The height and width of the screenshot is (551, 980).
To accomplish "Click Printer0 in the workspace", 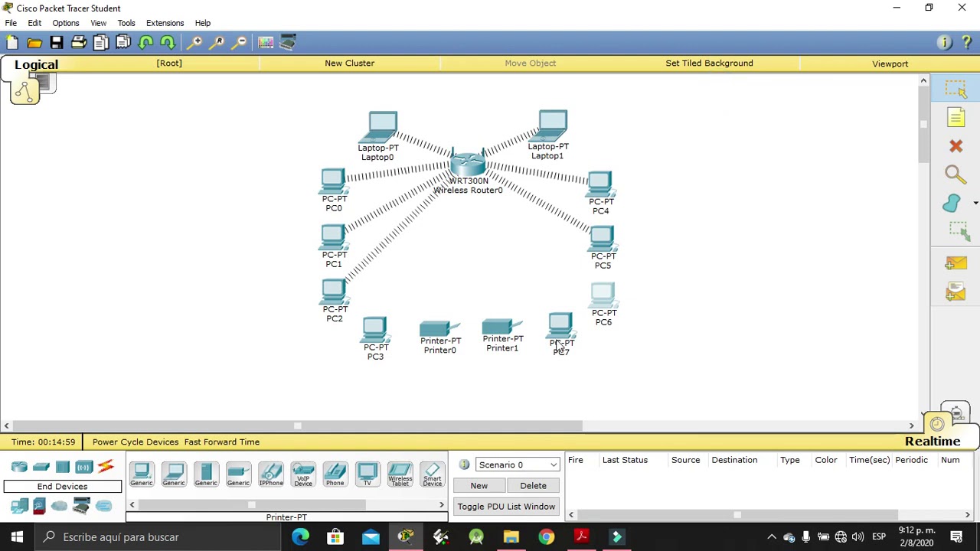I will pos(439,329).
